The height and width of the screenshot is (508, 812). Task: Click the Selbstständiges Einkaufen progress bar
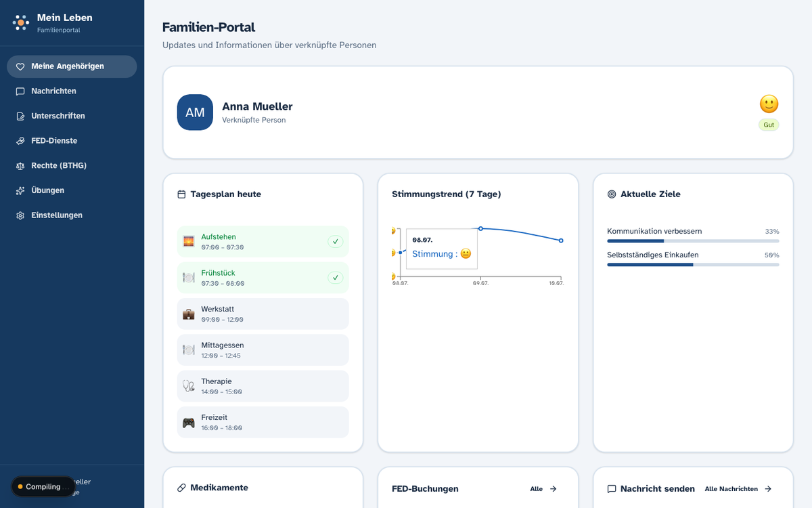pyautogui.click(x=693, y=264)
